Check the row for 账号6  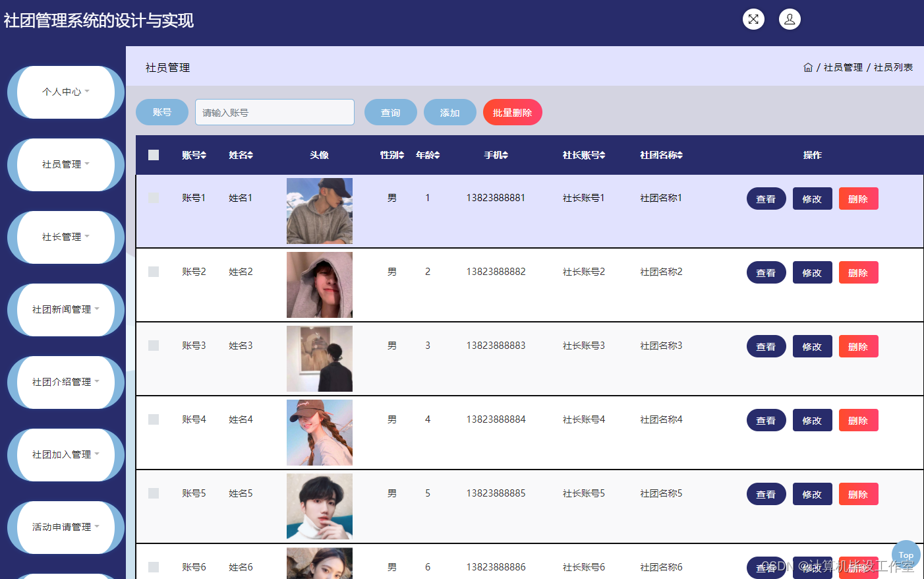pos(154,567)
